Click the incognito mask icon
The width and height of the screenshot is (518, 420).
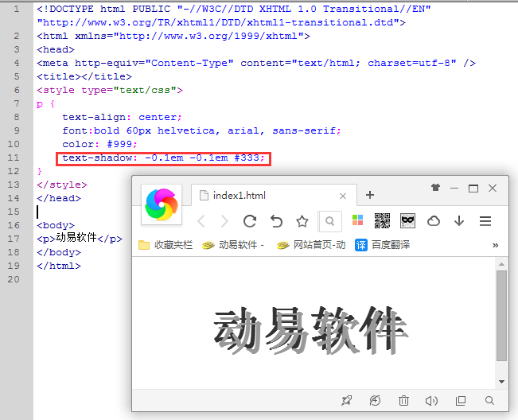click(407, 221)
